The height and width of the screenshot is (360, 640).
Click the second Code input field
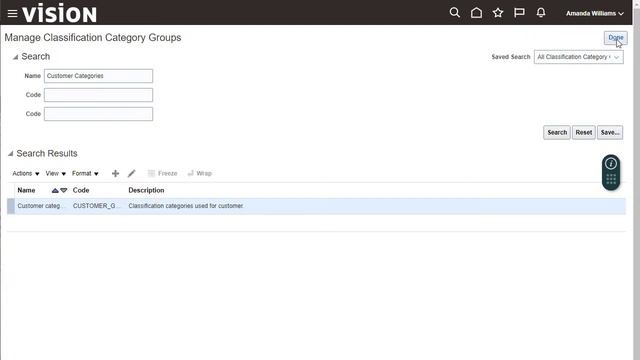tap(98, 114)
